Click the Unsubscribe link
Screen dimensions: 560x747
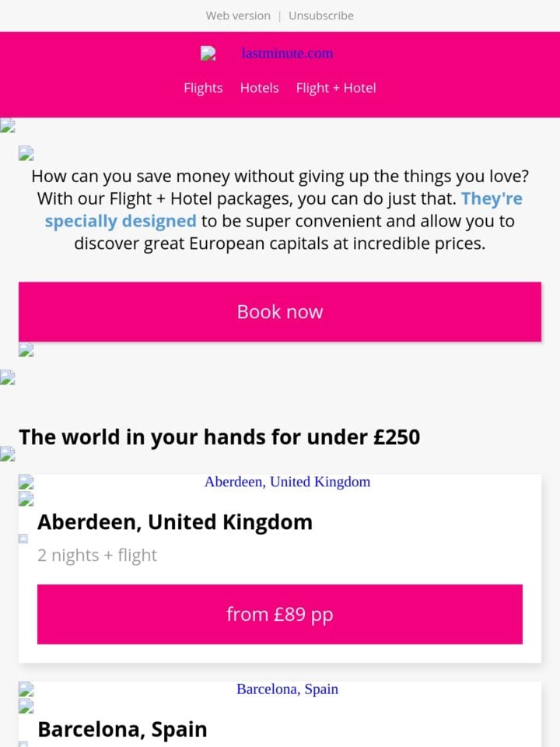click(x=321, y=16)
